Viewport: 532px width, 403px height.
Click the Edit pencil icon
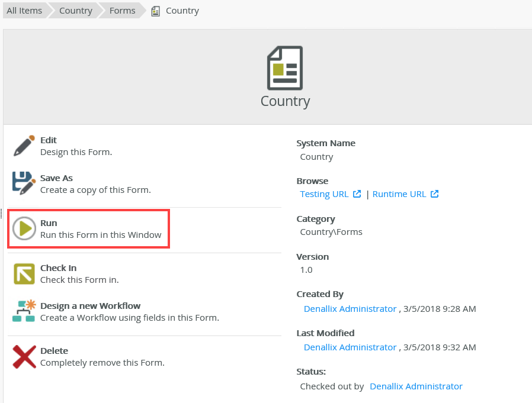(24, 146)
